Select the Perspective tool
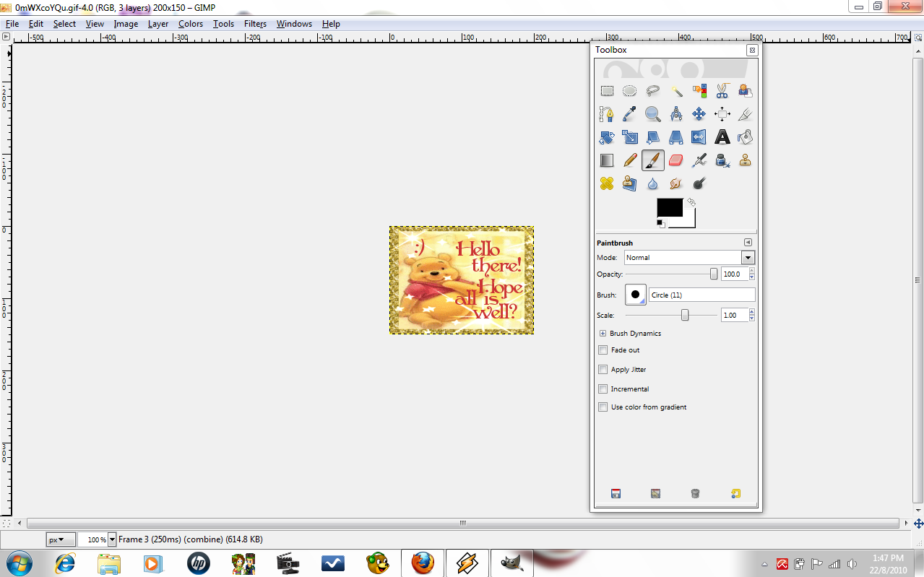 pos(676,137)
